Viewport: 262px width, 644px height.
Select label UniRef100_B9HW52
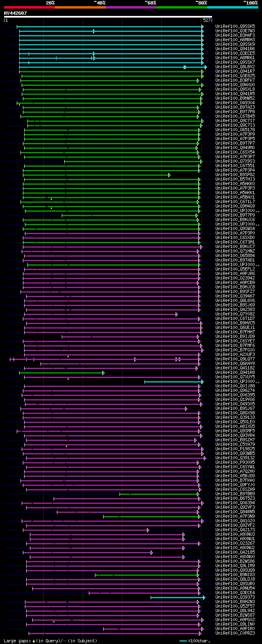click(x=235, y=98)
